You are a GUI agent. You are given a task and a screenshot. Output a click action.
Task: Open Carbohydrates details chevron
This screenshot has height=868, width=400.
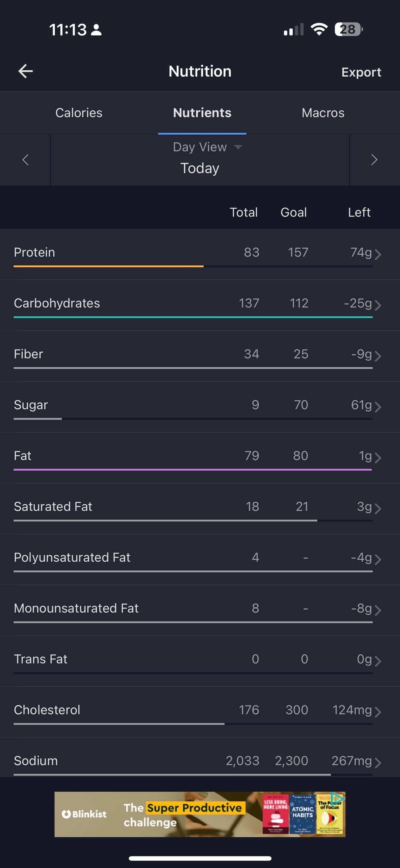(377, 305)
